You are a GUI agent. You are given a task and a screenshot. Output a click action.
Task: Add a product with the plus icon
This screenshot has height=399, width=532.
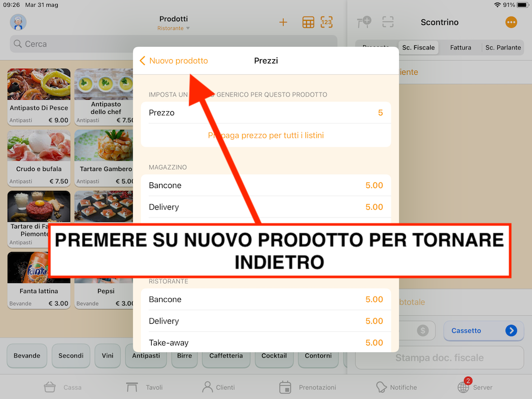point(283,22)
